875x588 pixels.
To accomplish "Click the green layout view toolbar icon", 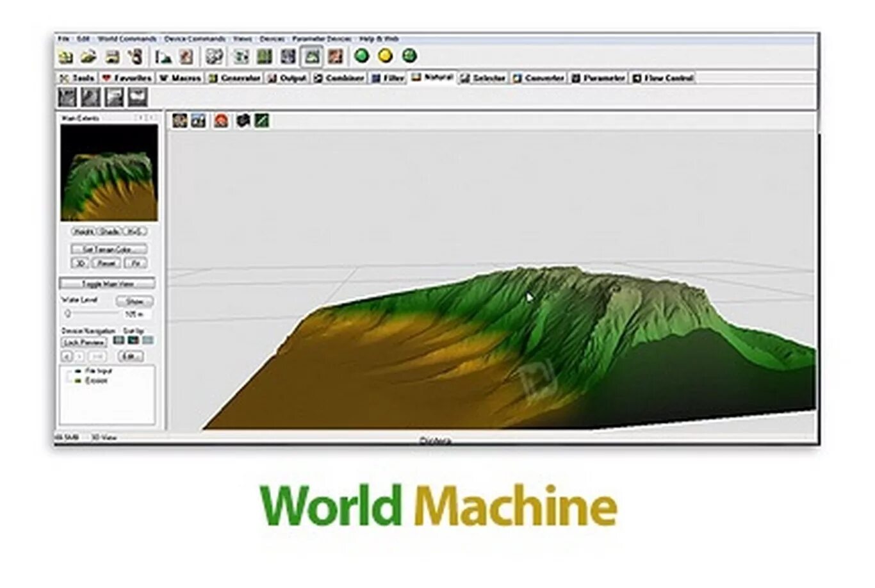I will point(265,57).
